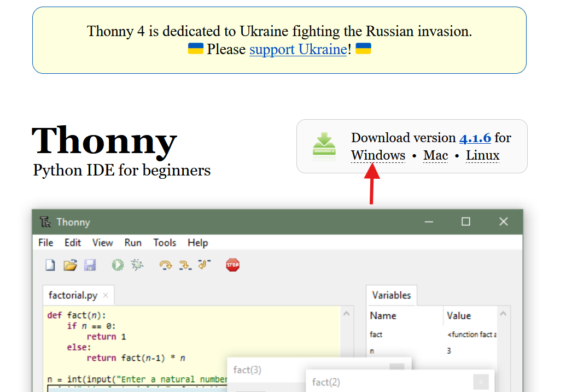Click the Step over arrow icon
This screenshot has height=392, width=566.
[165, 265]
